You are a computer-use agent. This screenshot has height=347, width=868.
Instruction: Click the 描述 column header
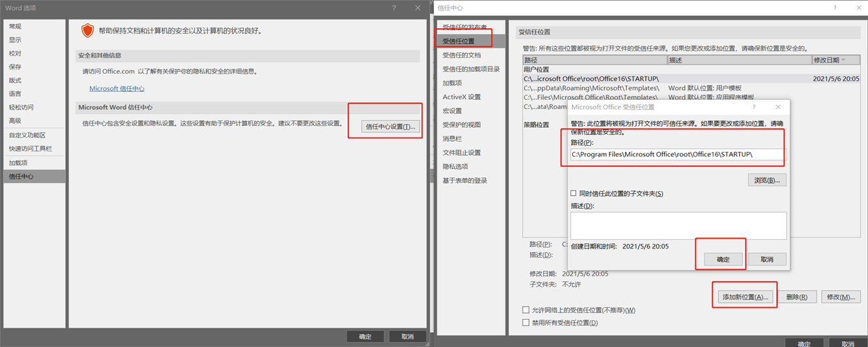point(740,60)
